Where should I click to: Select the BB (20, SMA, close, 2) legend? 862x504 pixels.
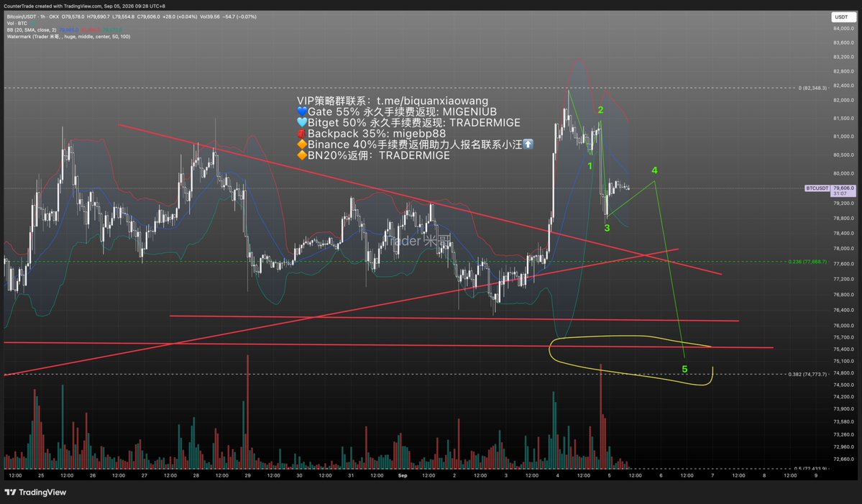32,29
